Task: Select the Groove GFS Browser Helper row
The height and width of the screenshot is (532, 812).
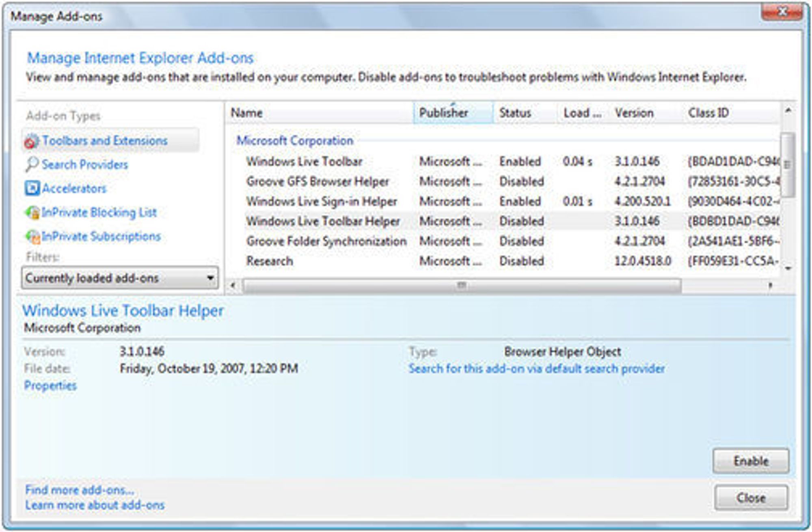Action: point(512,181)
